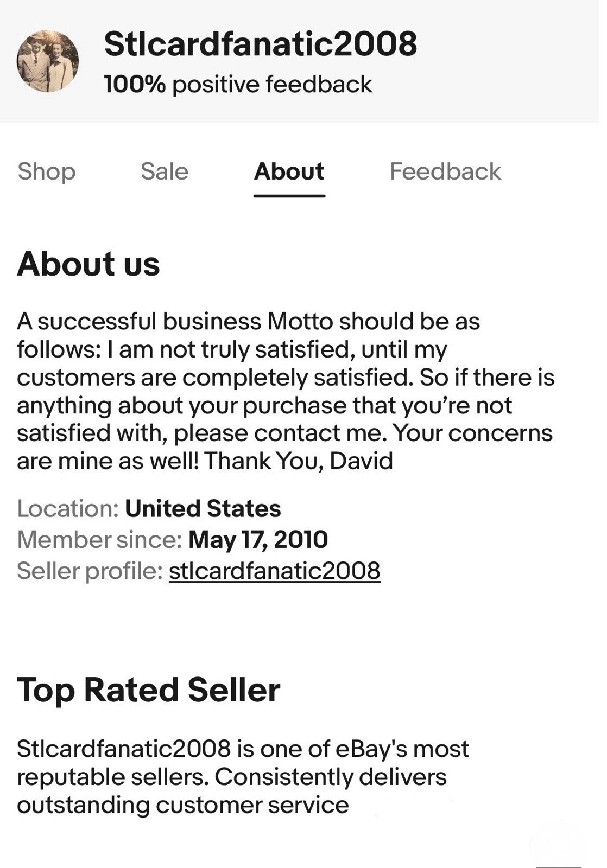
Task: Click the reputable sellers description text
Action: tap(242, 777)
